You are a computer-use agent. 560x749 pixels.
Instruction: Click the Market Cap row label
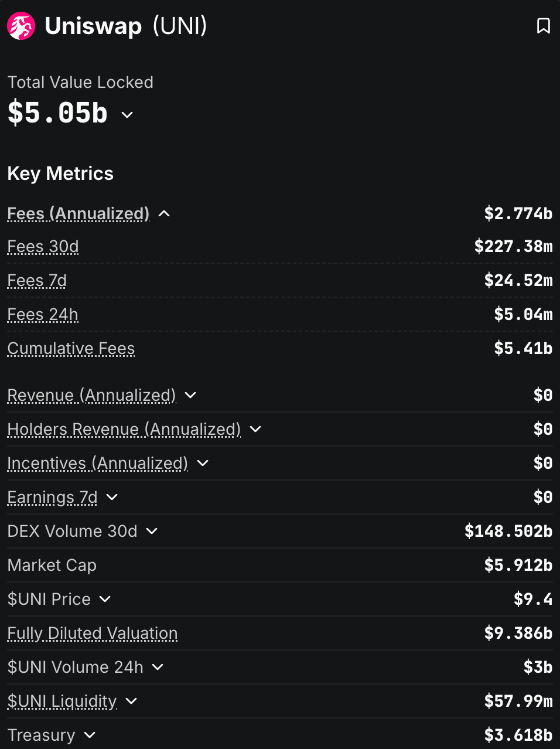tap(52, 566)
